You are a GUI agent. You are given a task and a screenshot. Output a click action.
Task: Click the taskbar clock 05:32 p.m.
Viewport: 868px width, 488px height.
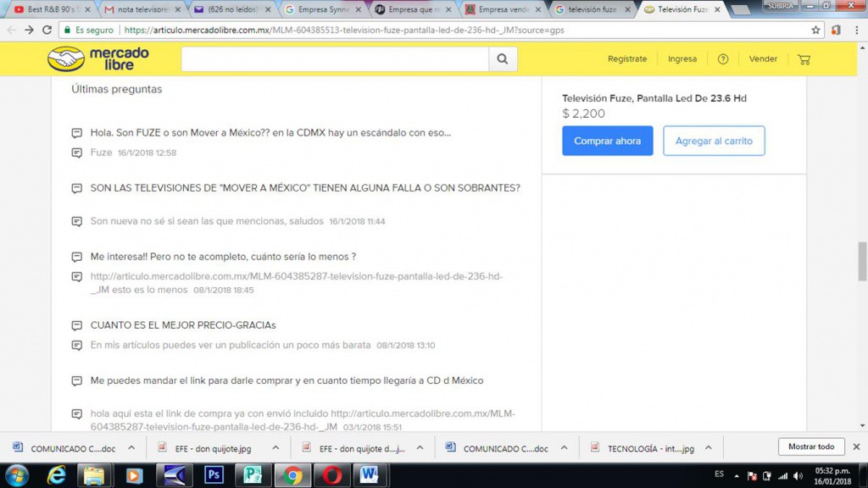click(x=832, y=471)
